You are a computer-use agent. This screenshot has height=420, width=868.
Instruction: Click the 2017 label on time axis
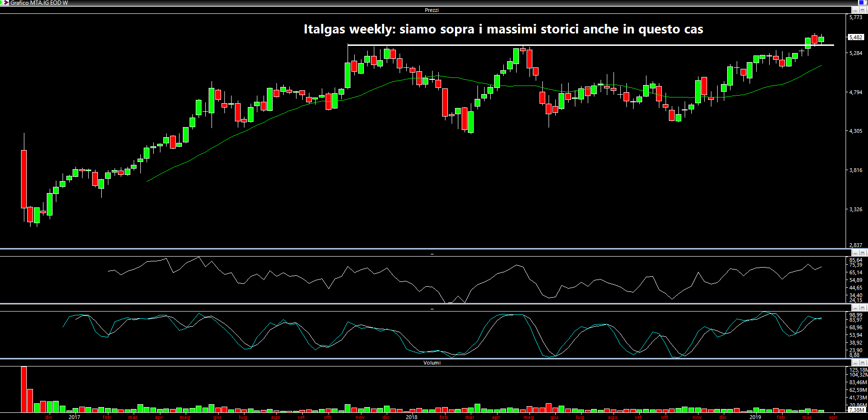[74, 417]
